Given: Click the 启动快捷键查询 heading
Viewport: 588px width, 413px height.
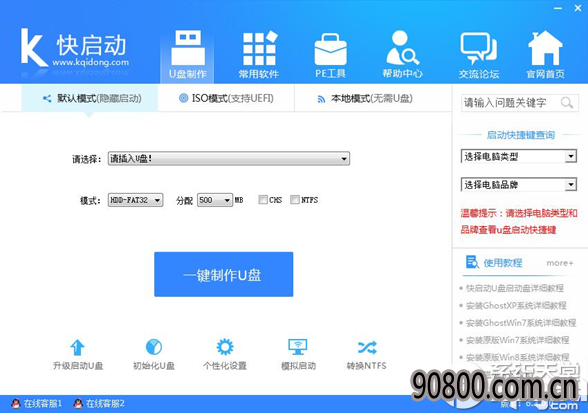Looking at the screenshot, I should [x=520, y=135].
